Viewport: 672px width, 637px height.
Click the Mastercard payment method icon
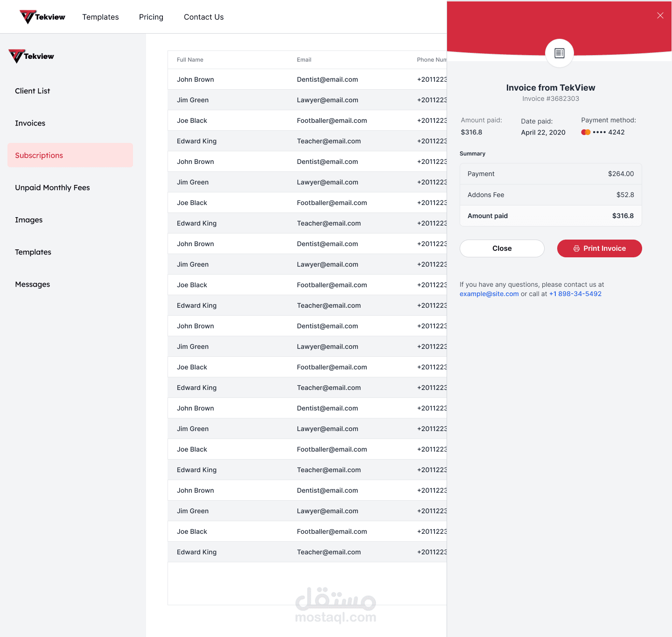[x=586, y=132]
